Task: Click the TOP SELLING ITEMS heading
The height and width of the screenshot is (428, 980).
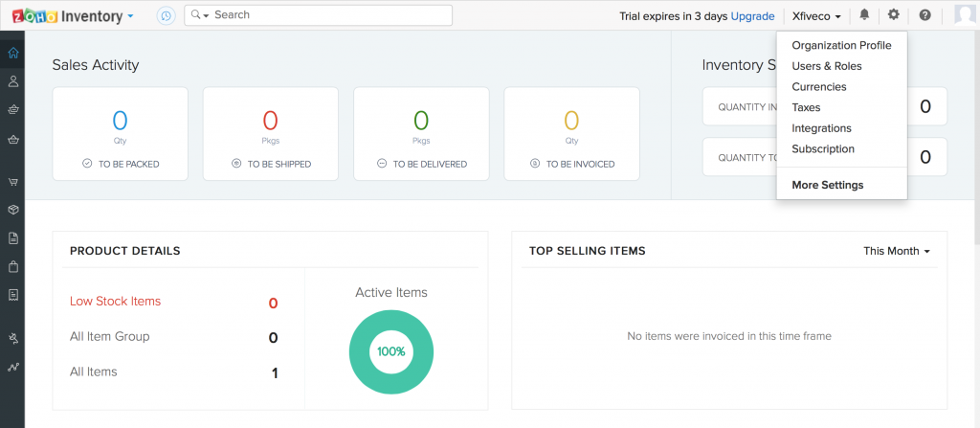Action: [x=588, y=251]
